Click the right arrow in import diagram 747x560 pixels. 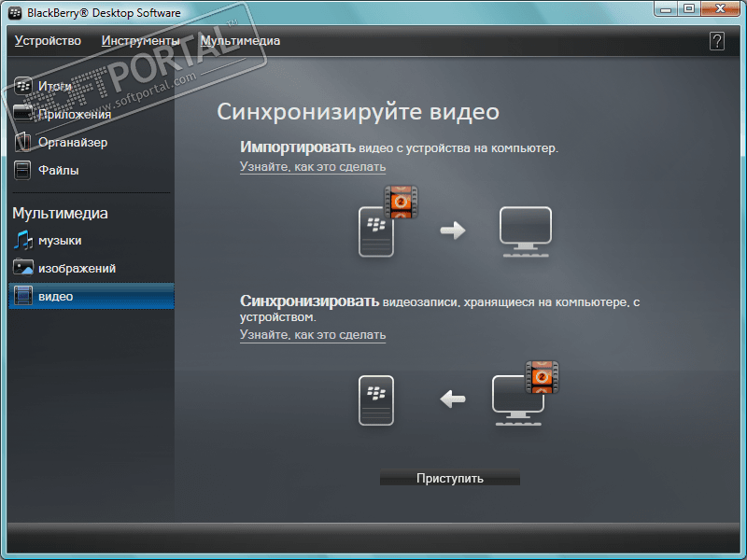[453, 230]
